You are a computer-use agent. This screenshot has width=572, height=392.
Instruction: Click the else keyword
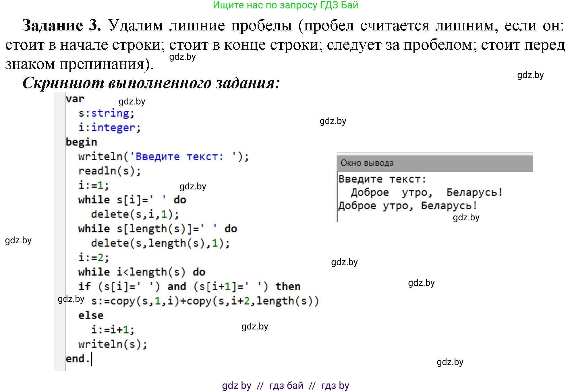[x=90, y=315]
